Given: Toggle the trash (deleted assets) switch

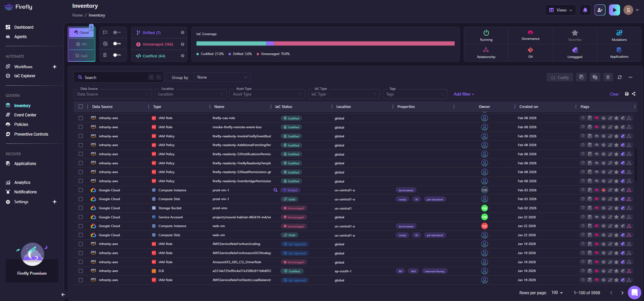Looking at the screenshot, I should 117,55.
